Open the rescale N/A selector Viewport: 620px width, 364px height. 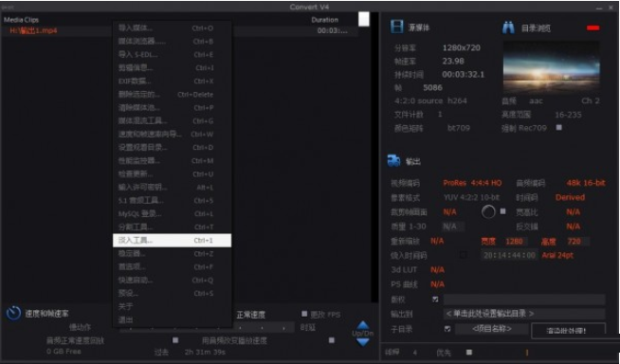pos(437,241)
